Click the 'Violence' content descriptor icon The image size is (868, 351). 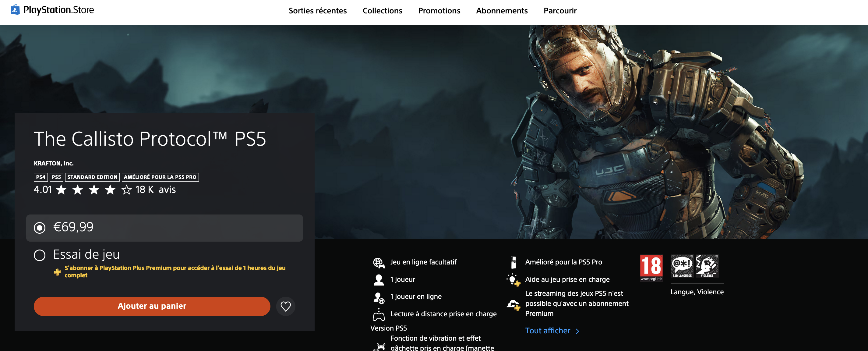point(707,266)
